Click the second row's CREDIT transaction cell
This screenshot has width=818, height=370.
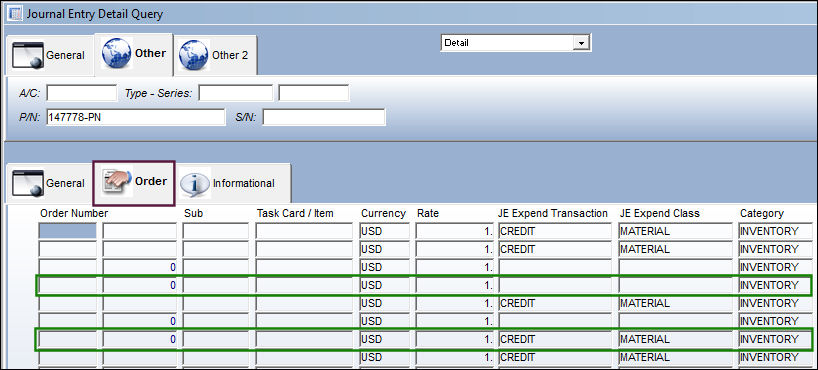555,249
